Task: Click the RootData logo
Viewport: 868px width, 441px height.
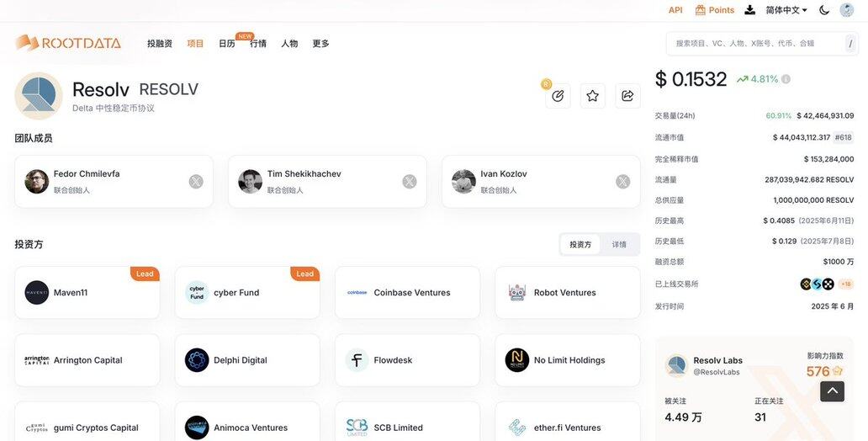Action: pyautogui.click(x=68, y=43)
